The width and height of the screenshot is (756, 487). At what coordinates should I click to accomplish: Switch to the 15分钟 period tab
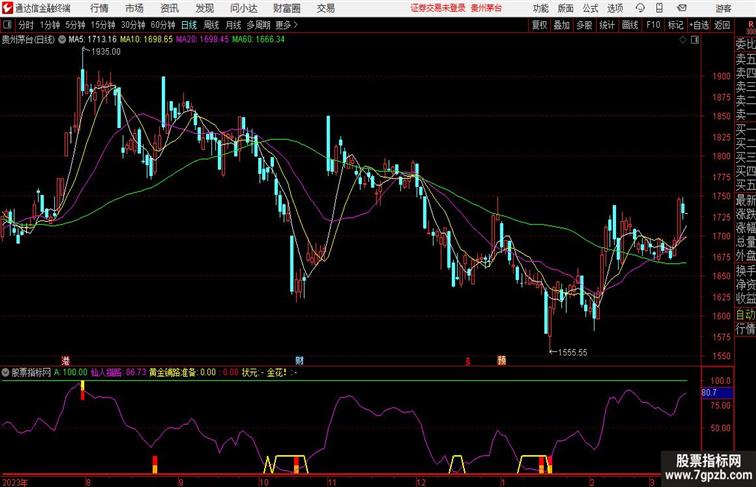103,25
